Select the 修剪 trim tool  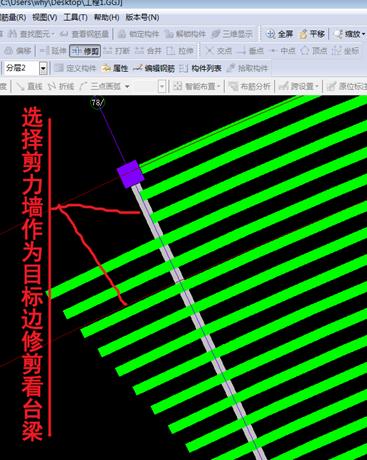85,51
